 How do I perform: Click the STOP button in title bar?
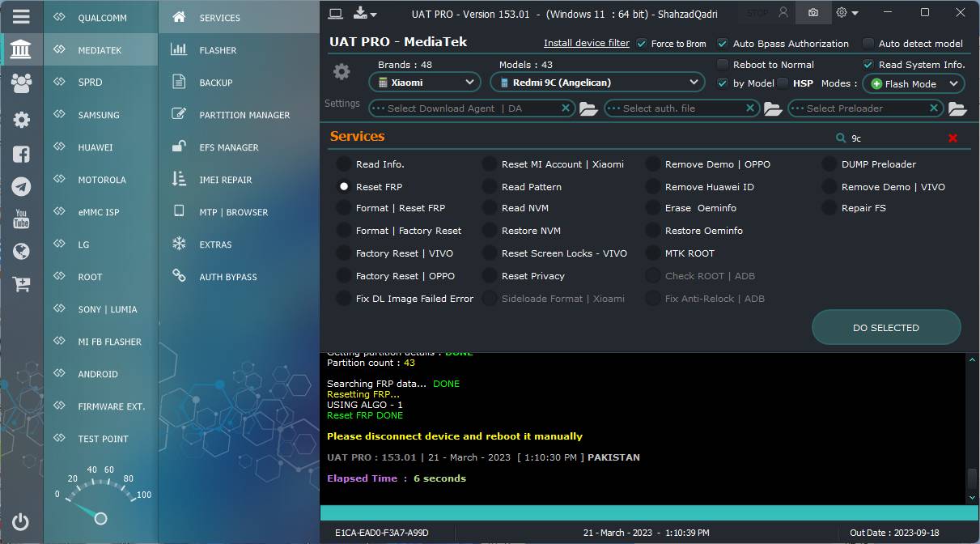(x=757, y=13)
